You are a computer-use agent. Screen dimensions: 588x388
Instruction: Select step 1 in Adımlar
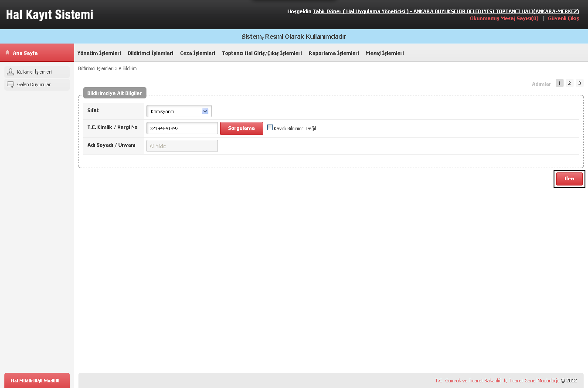coord(560,83)
